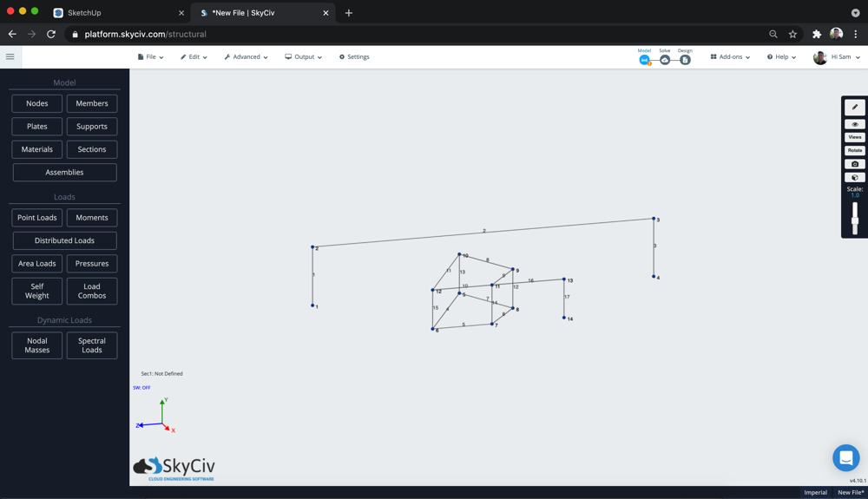
Task: Open the Assemblies panel
Action: (x=65, y=172)
